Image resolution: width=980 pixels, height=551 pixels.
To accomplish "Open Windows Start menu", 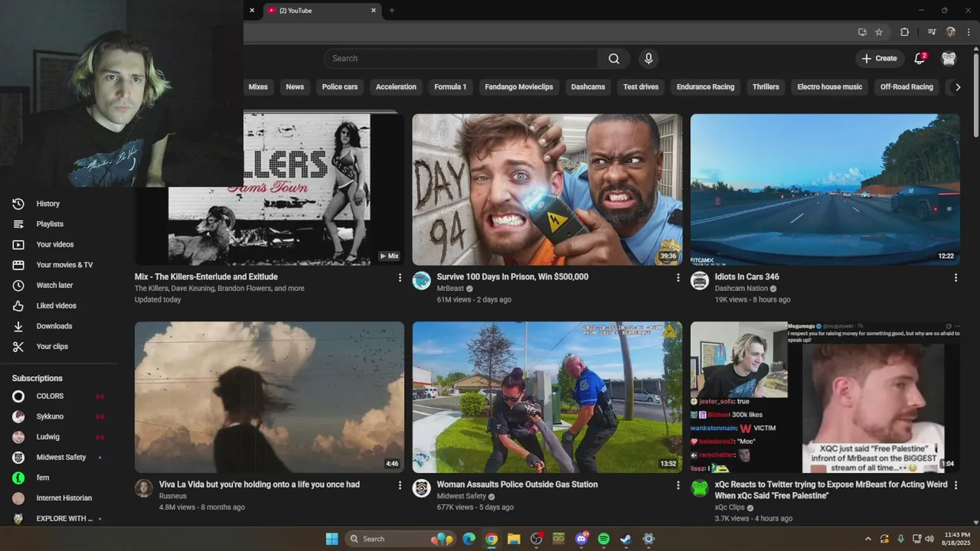I will pyautogui.click(x=332, y=539).
